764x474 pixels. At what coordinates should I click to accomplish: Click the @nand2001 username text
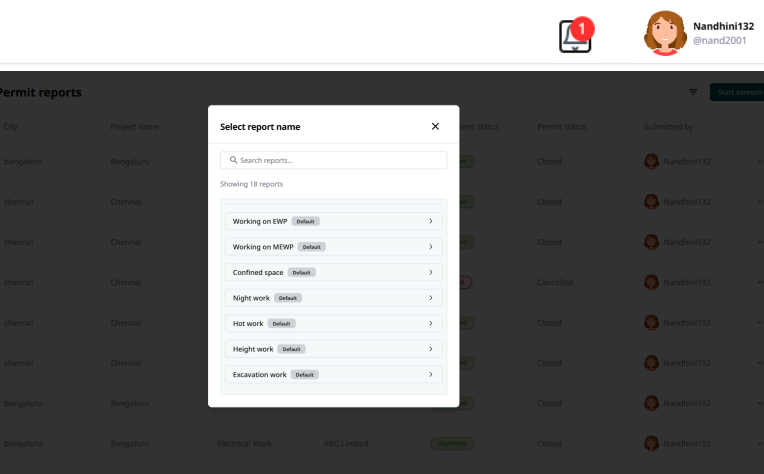pos(719,41)
